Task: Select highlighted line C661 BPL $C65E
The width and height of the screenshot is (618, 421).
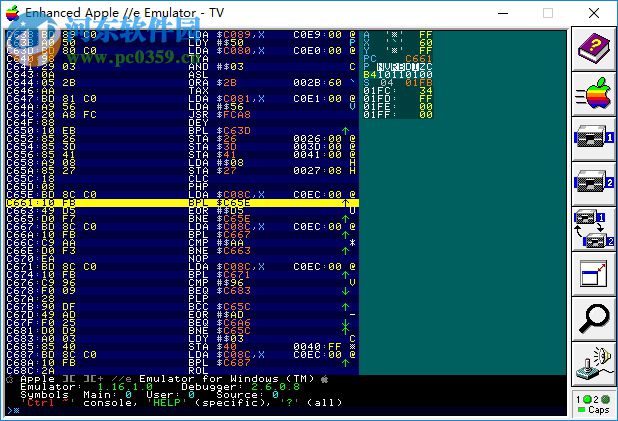Action: click(x=182, y=203)
